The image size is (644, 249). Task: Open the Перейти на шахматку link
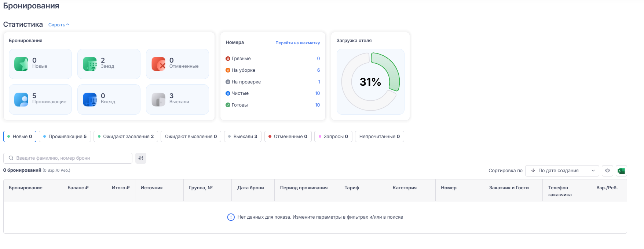(x=297, y=43)
